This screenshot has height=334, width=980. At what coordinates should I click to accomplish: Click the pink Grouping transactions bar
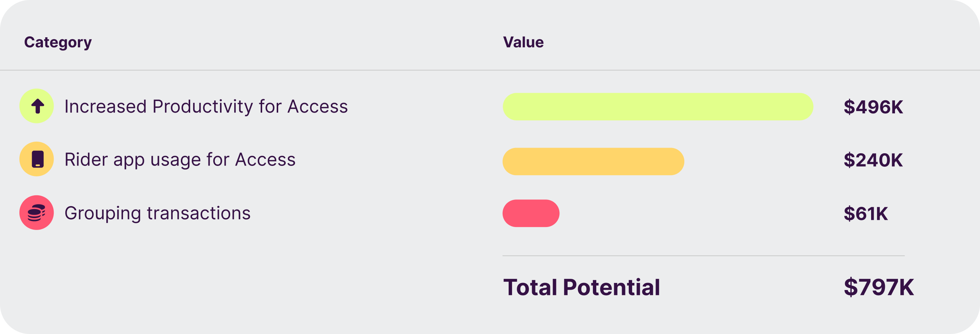531,213
